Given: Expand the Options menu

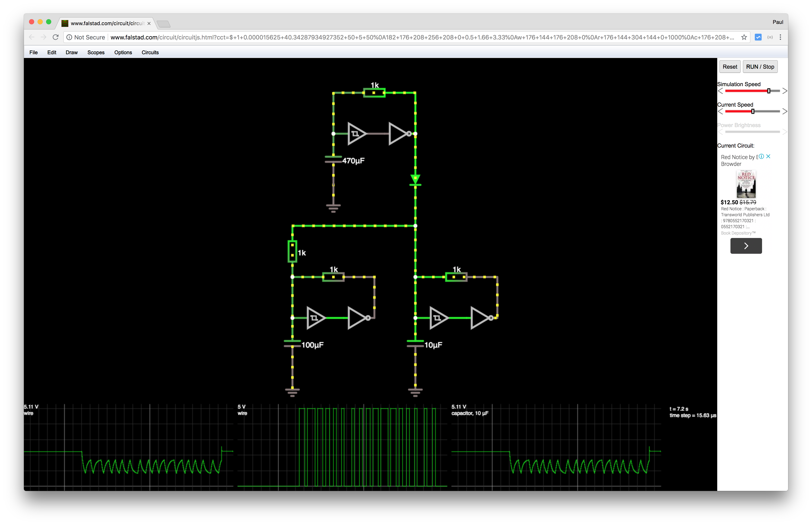Looking at the screenshot, I should click(x=124, y=53).
